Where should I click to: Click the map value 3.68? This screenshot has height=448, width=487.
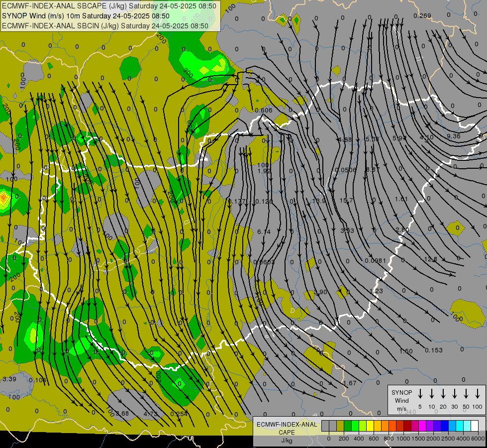coord(122,413)
